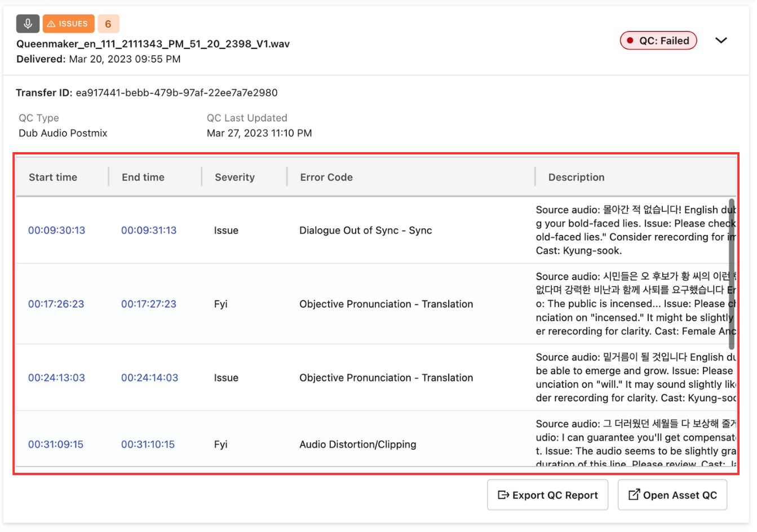Screen dimensions: 757x532
Task: Click QC Last Updated date 'Mar 27, 2023 11:10 PM'
Action: [x=259, y=133]
